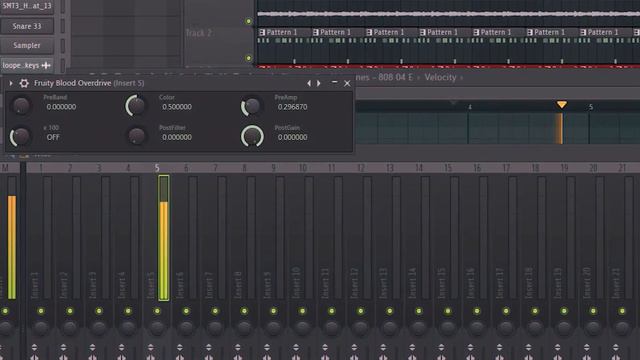Mute mixer Insert 2
The image size is (640, 360).
[x=70, y=311]
